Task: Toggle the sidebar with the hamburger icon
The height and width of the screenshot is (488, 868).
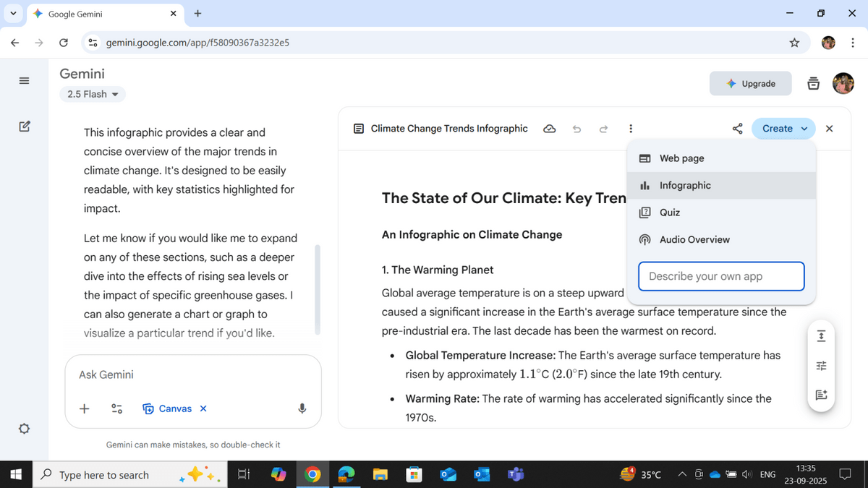Action: (x=24, y=80)
